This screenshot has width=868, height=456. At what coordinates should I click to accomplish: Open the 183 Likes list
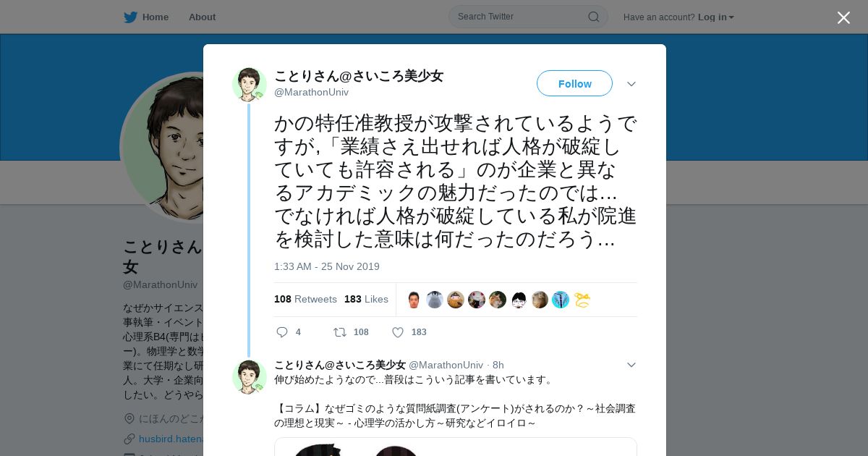366,299
